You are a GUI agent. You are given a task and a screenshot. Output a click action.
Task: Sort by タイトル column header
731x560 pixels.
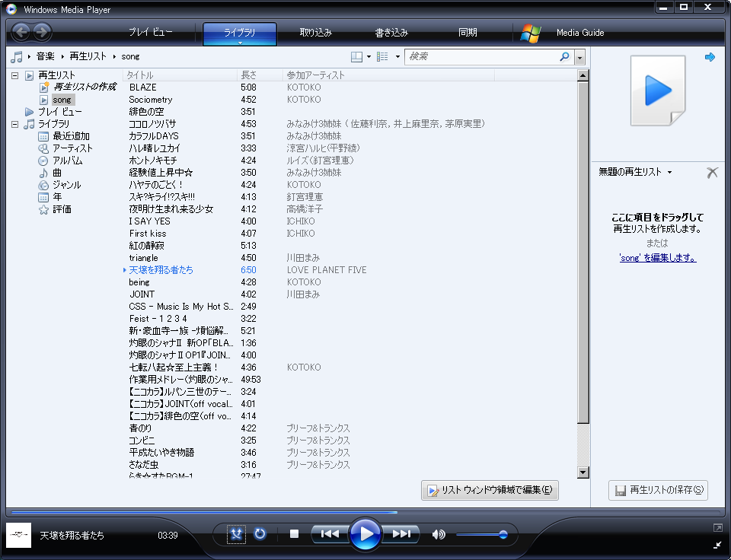[180, 75]
